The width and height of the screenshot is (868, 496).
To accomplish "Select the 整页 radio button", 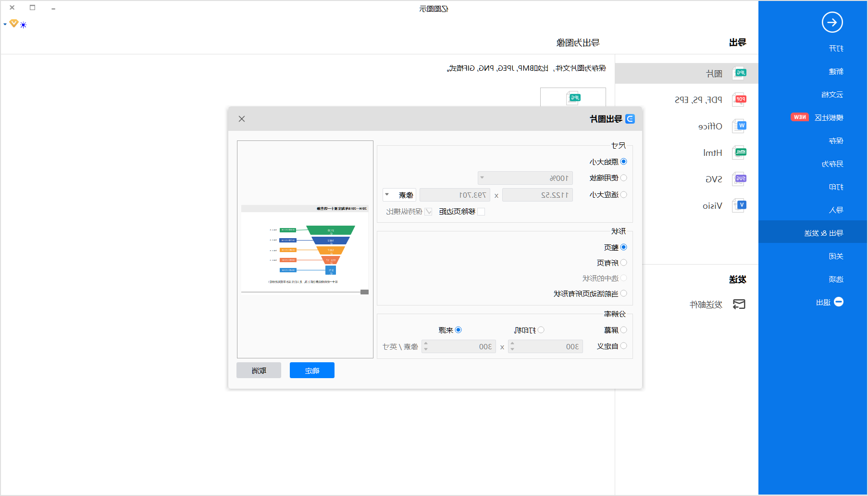I will 623,247.
